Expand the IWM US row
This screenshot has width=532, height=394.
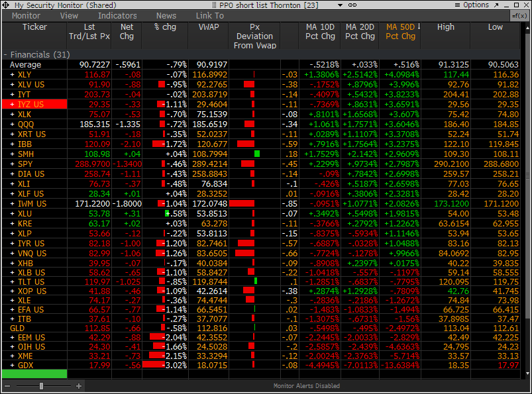[12, 204]
